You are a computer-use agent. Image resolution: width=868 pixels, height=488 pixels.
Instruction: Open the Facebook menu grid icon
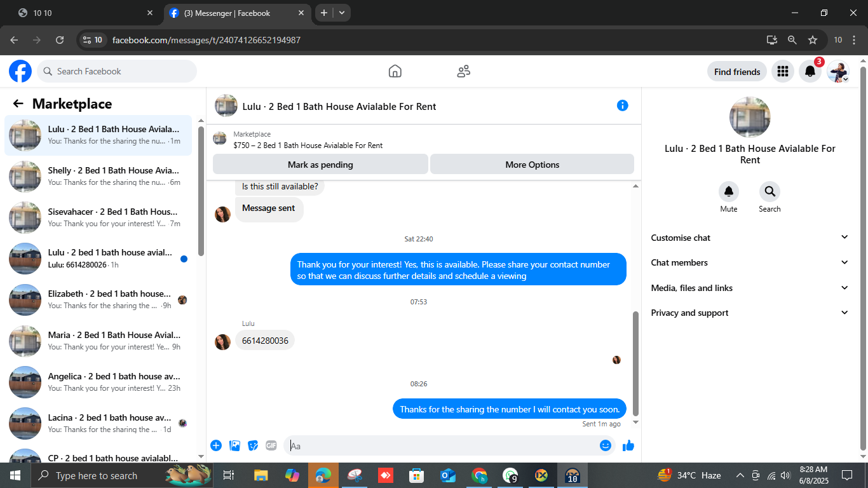[x=783, y=72]
